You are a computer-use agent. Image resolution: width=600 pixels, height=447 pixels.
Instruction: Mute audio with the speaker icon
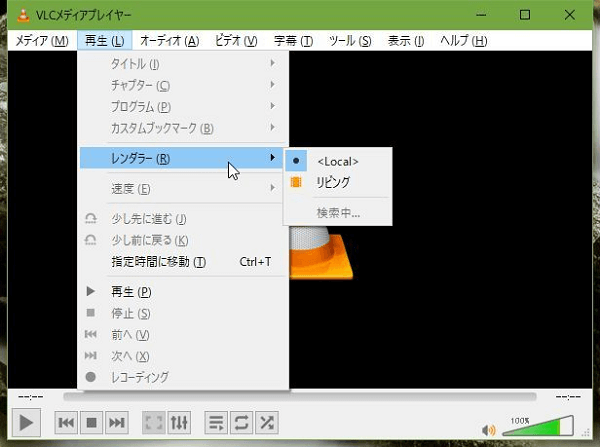pos(489,430)
